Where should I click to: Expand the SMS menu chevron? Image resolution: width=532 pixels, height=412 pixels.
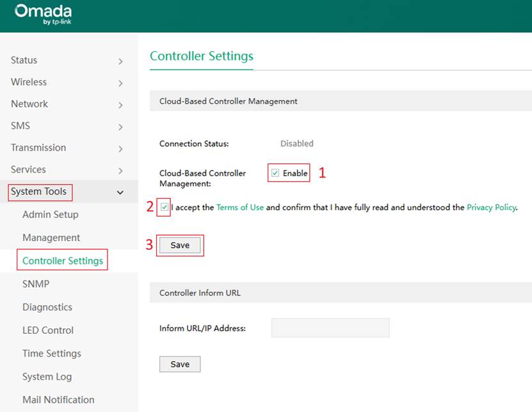pos(120,127)
